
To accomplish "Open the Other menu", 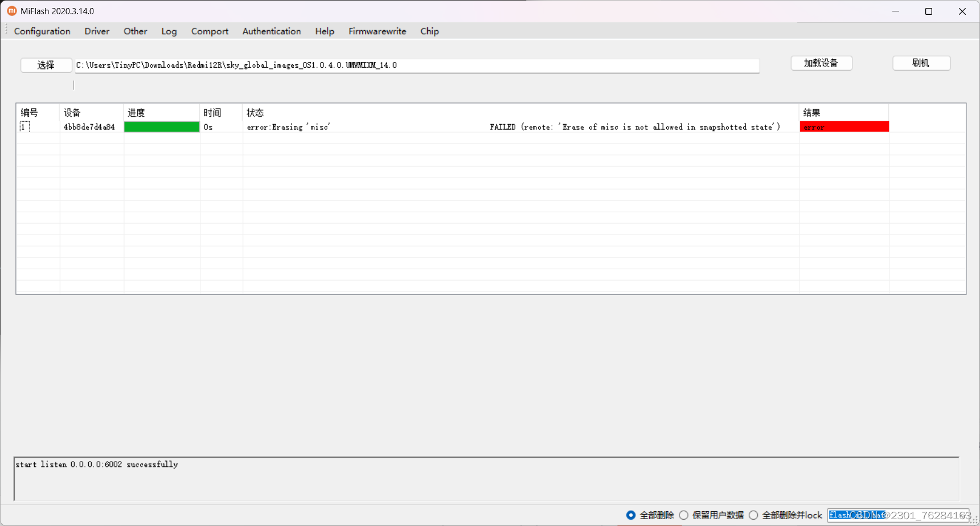I will point(135,31).
